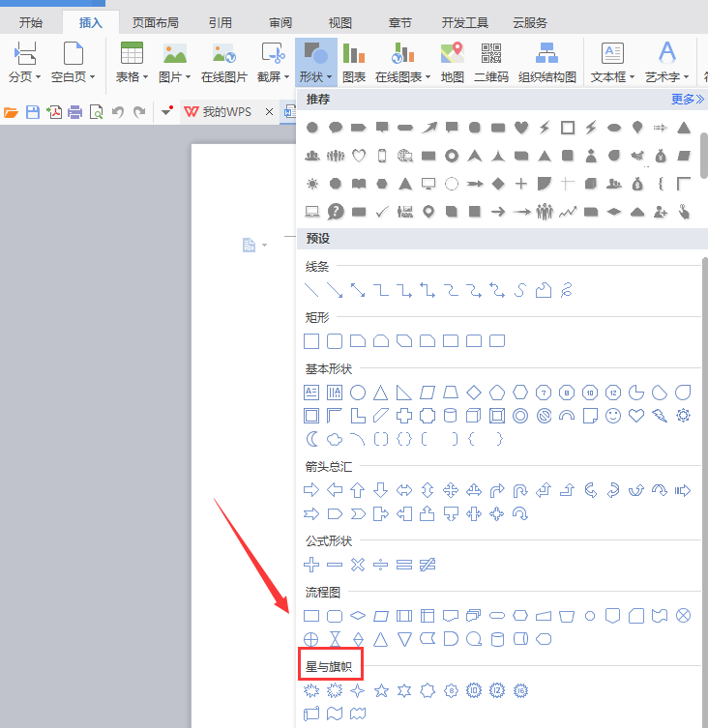Choose the heart shape in basic shapes
This screenshot has height=728, width=708.
click(x=636, y=416)
